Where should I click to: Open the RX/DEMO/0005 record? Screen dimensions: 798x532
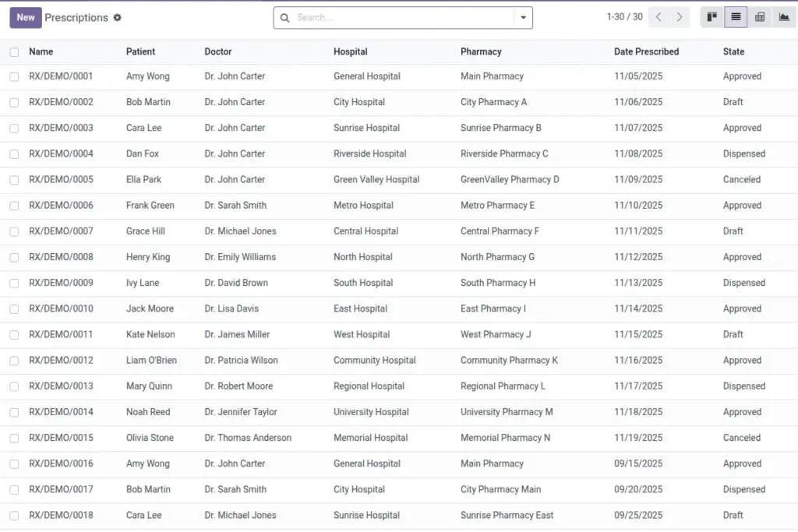[61, 179]
